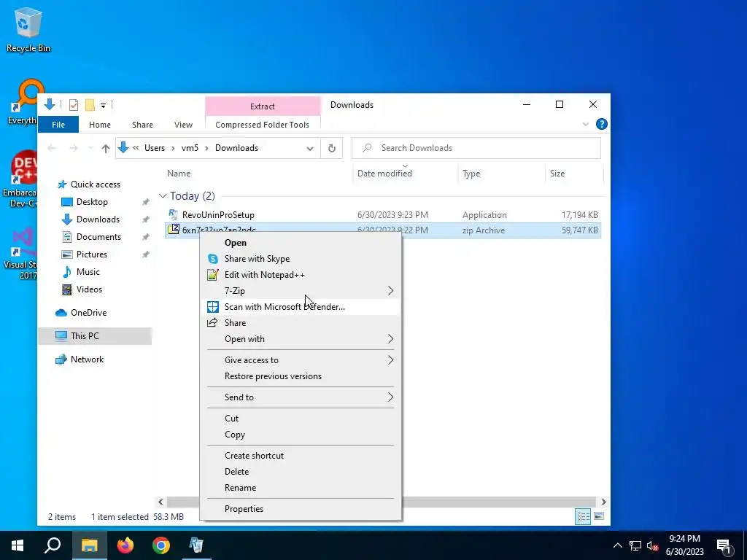Choose Share with Skype
This screenshot has height=560, width=747.
coord(301,259)
